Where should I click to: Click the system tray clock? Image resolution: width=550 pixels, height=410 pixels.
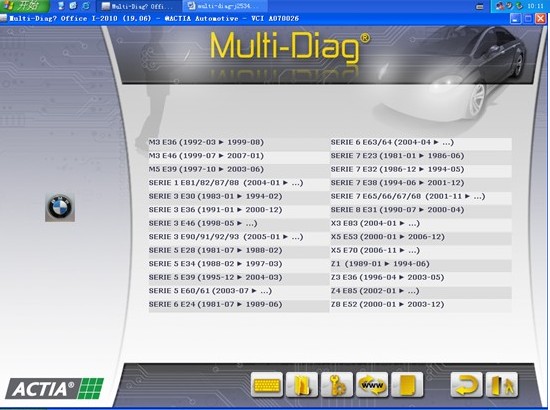coord(535,6)
